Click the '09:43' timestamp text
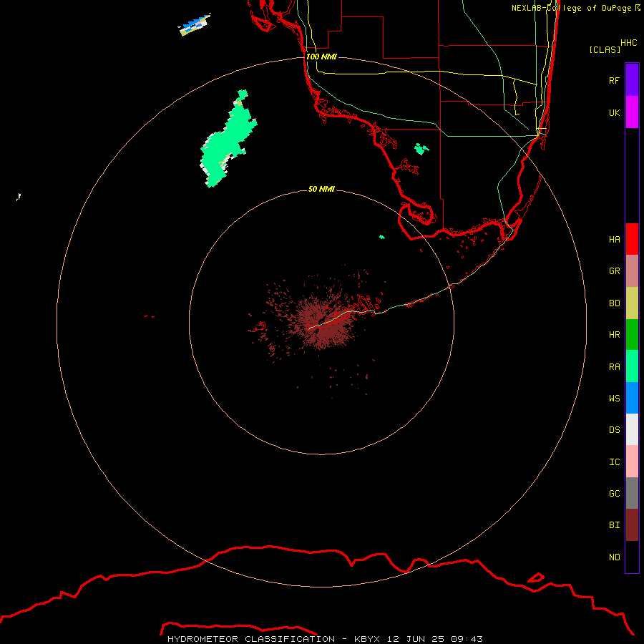Screen dimensions: 644x644 coord(467,639)
